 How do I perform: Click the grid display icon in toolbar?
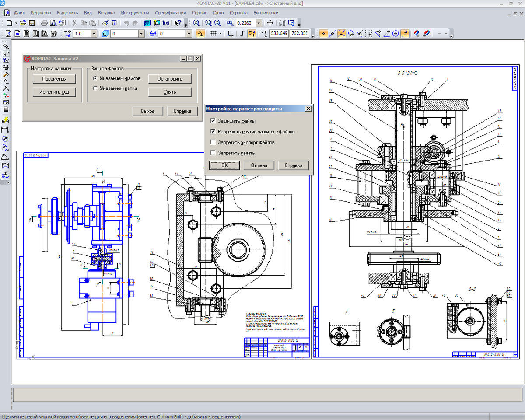click(213, 34)
